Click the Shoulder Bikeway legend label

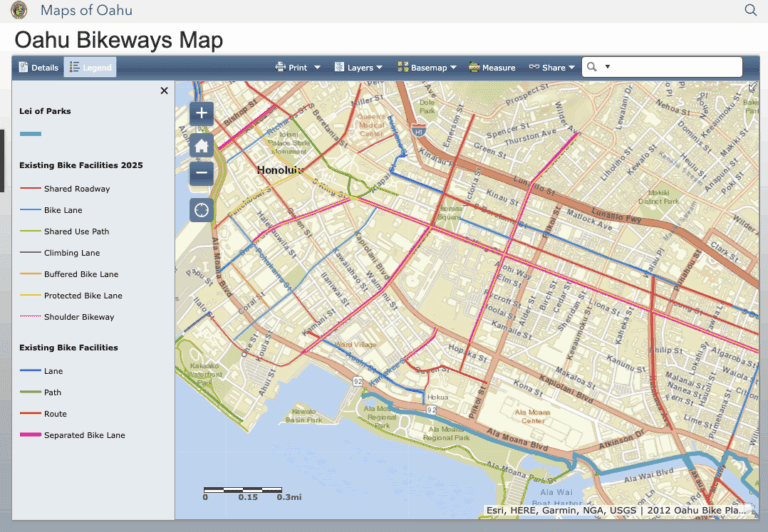[79, 317]
